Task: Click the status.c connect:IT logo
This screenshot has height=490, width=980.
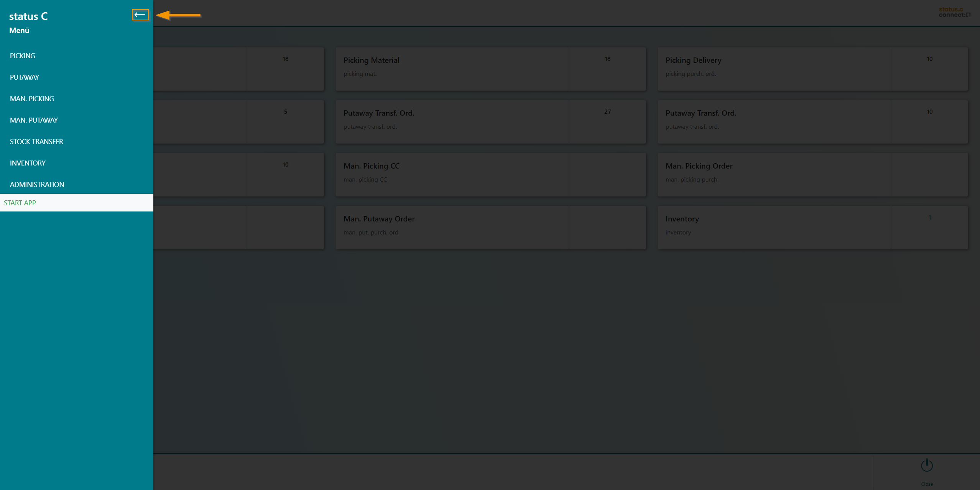Action: [955, 12]
